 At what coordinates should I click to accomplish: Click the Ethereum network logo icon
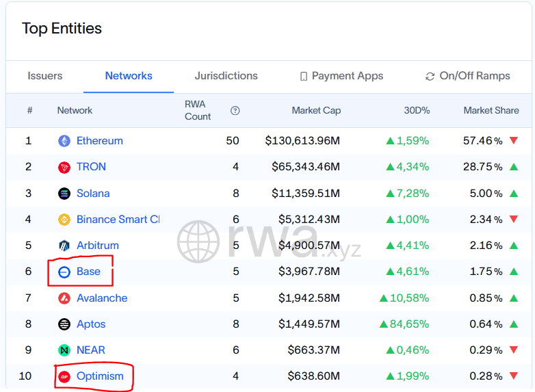64,141
